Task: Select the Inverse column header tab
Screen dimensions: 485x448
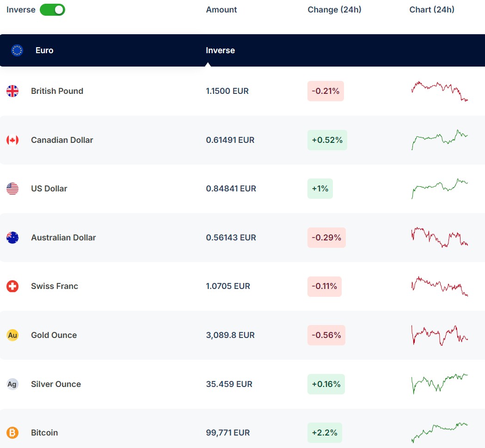Action: [220, 50]
